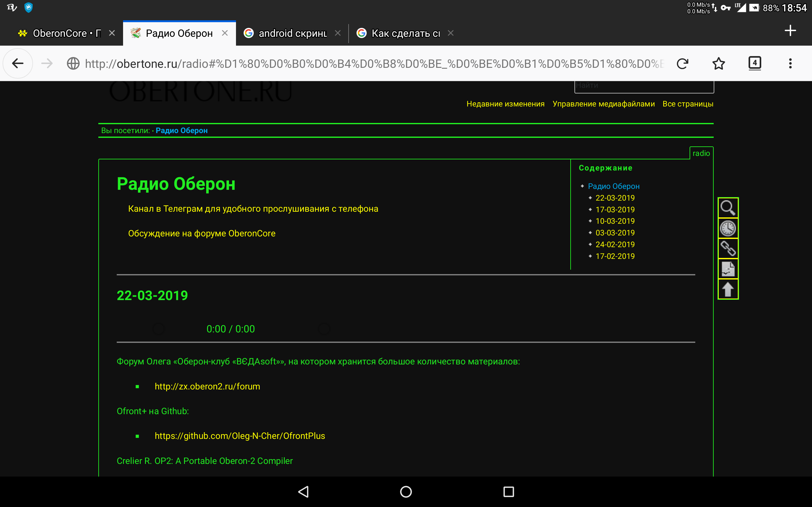Click the magnifier search icon in side toolbar
Screen dimensions: 812x507
(x=727, y=208)
